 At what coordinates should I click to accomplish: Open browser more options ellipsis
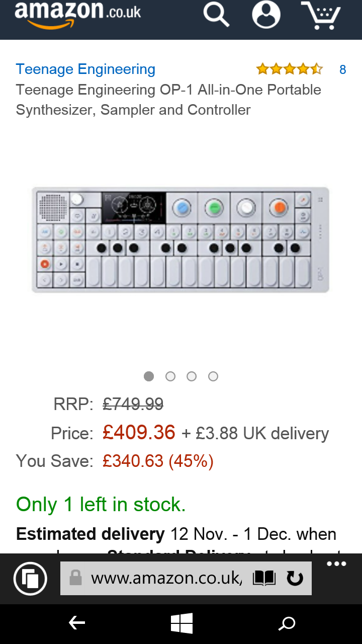tap(336, 564)
